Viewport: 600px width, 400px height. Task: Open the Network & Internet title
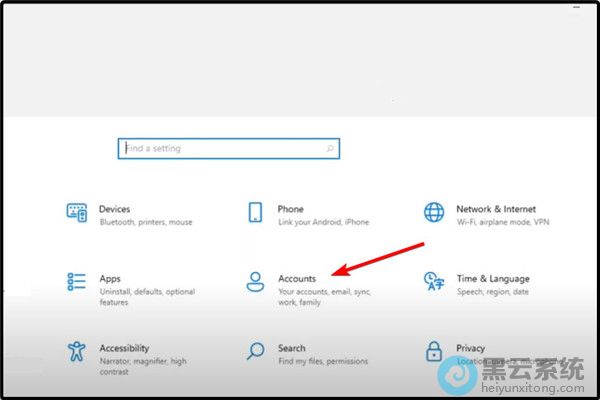click(x=496, y=209)
